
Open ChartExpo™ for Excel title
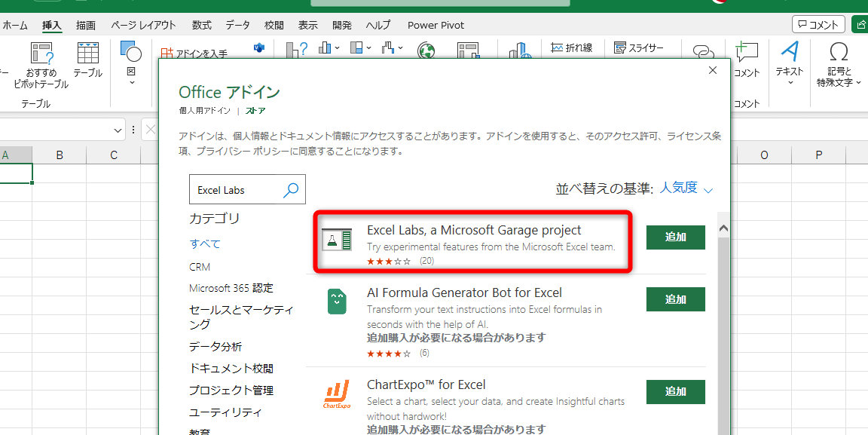[x=426, y=384]
